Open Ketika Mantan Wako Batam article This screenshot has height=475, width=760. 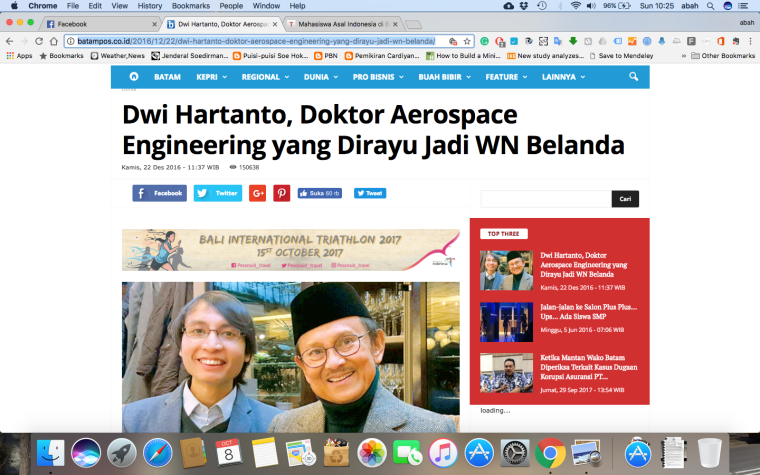[x=589, y=367]
